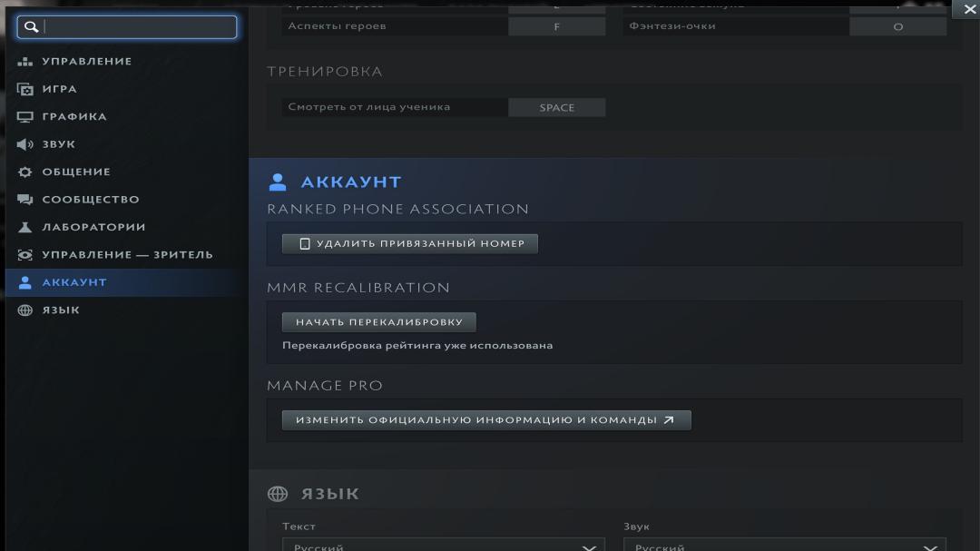Click the globe icon beside Язык heading

(x=278, y=494)
